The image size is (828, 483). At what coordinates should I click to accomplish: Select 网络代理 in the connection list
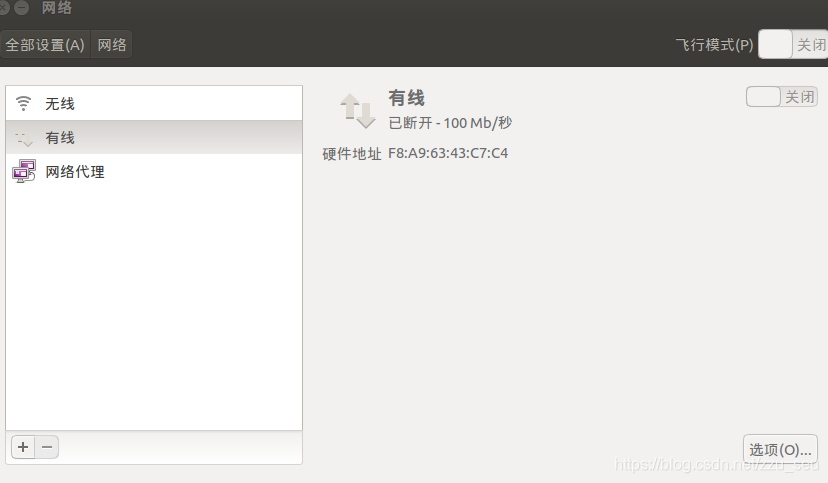point(154,172)
